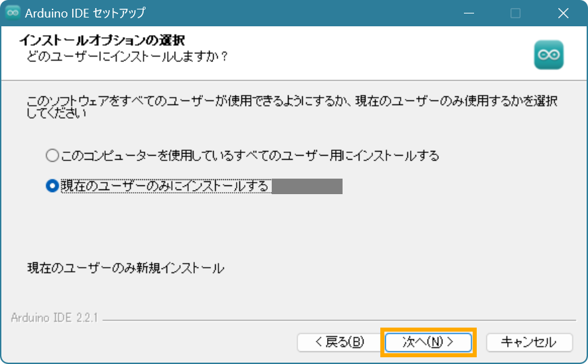This screenshot has width=588, height=364.
Task: Click the instruction paragraph starting 'このソフトウェアを'
Action: [x=291, y=107]
